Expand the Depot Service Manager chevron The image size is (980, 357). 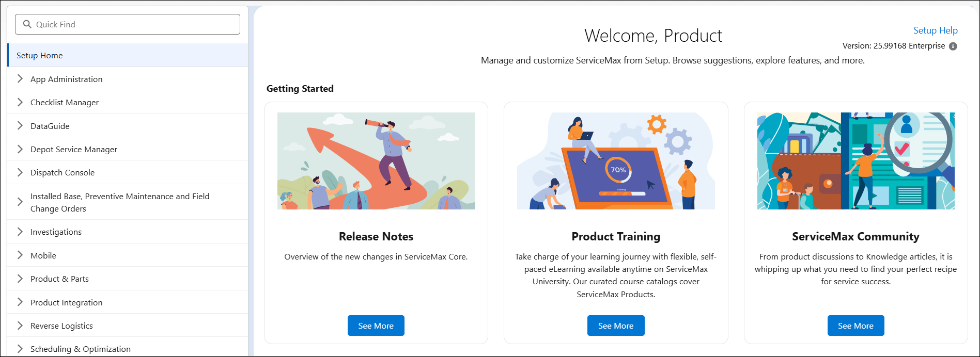(x=20, y=149)
